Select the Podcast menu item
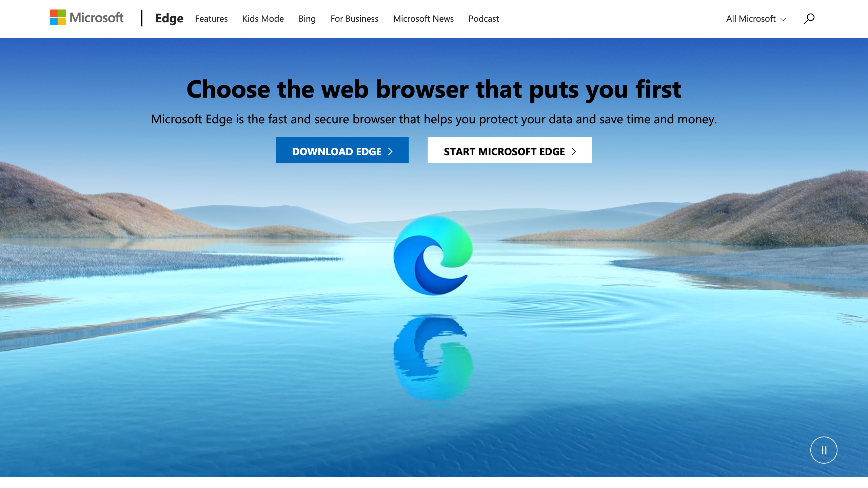The width and height of the screenshot is (868, 488). [x=484, y=19]
